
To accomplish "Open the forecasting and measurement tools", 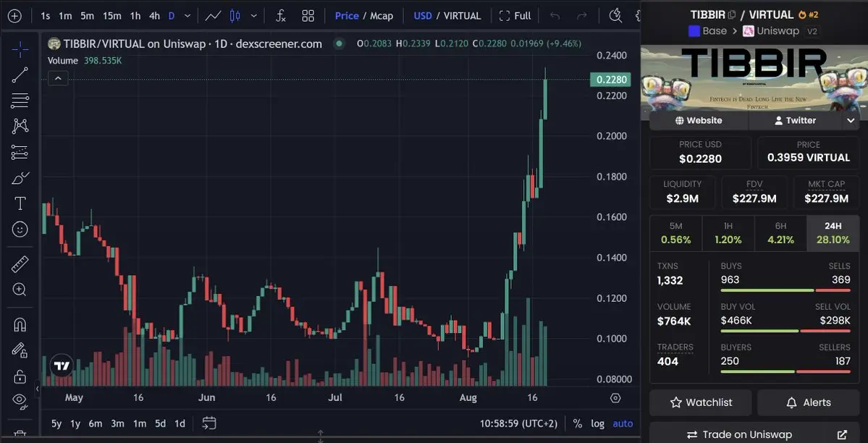I will [20, 152].
